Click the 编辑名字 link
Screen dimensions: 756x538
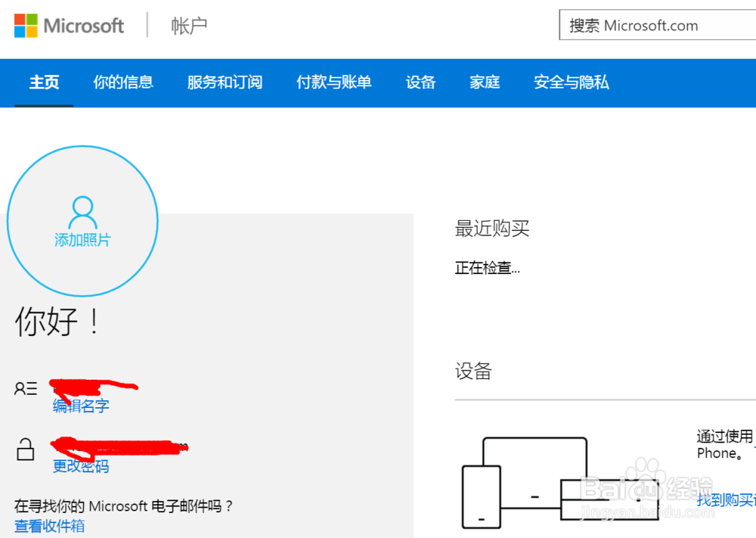tap(81, 406)
